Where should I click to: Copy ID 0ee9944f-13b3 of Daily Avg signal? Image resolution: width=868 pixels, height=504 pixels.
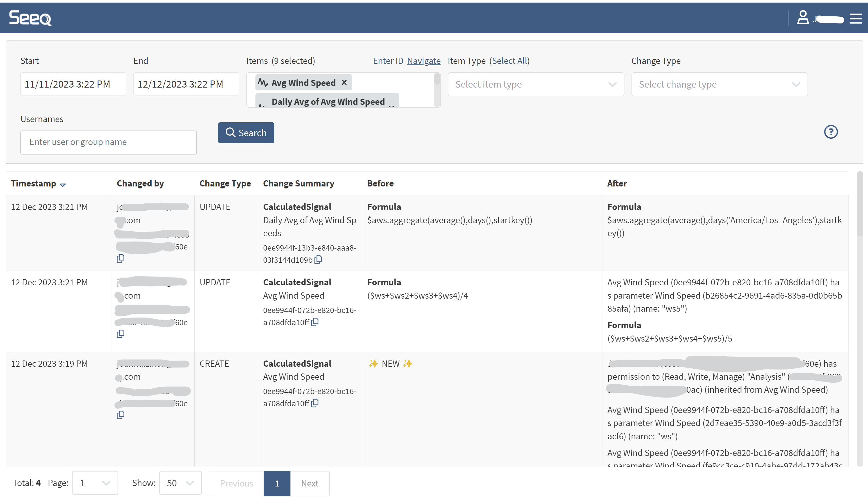coord(318,259)
